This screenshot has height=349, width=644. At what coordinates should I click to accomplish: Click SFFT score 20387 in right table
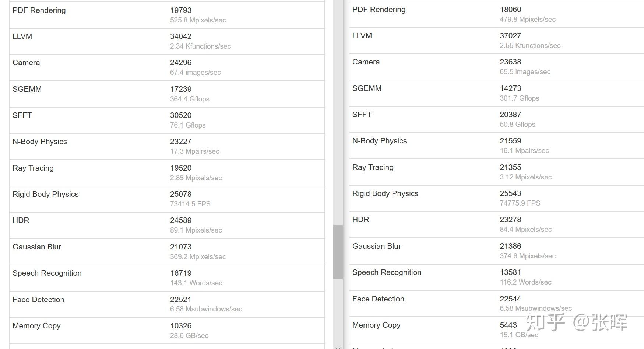(510, 115)
